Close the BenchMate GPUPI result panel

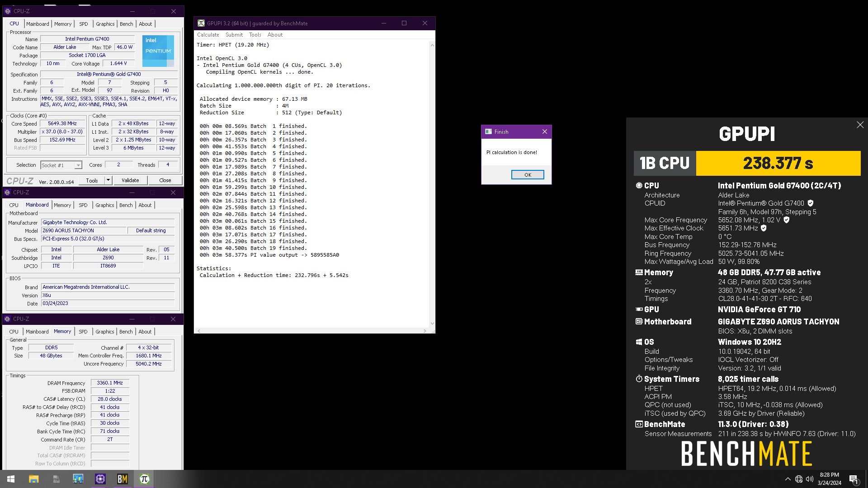pyautogui.click(x=860, y=125)
